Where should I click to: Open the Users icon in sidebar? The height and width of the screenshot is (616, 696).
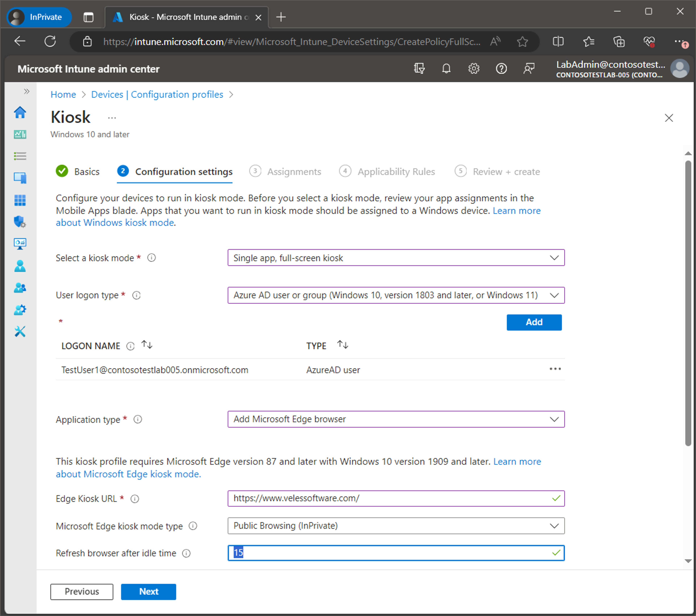(x=20, y=266)
